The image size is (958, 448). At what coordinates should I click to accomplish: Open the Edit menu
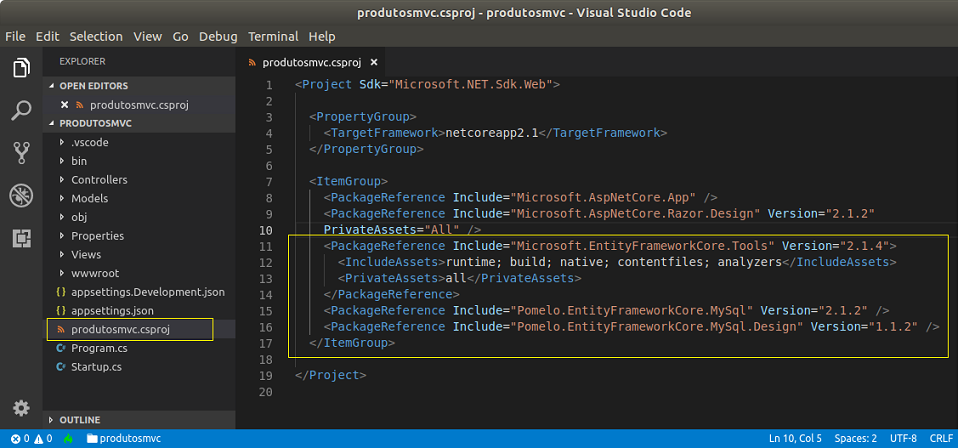click(x=47, y=37)
